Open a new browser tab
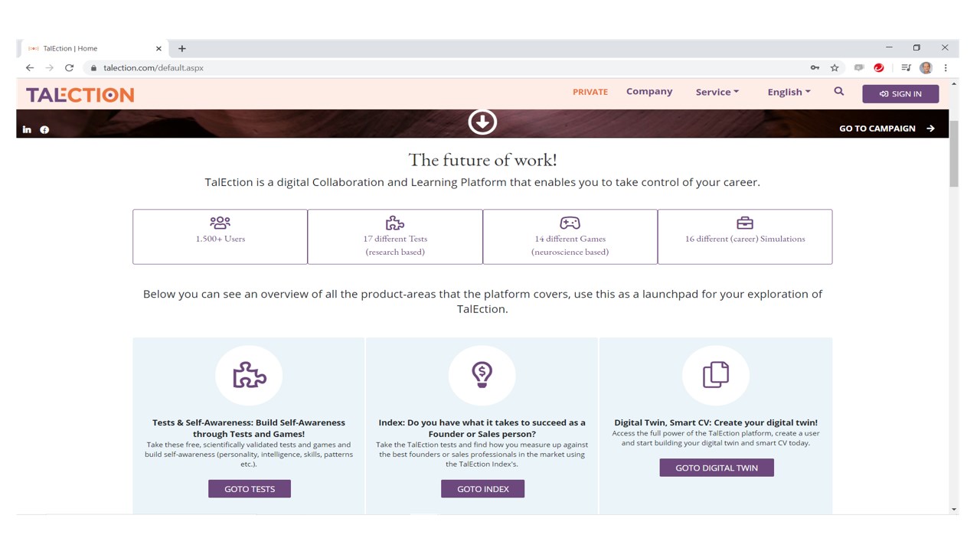The width and height of the screenshot is (980, 551). pyautogui.click(x=182, y=48)
